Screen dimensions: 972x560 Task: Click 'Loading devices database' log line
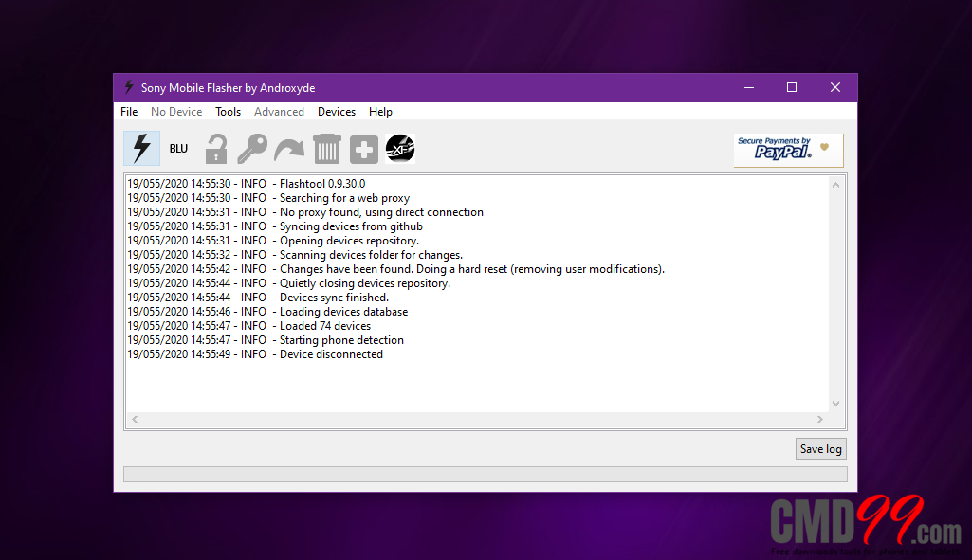point(267,312)
